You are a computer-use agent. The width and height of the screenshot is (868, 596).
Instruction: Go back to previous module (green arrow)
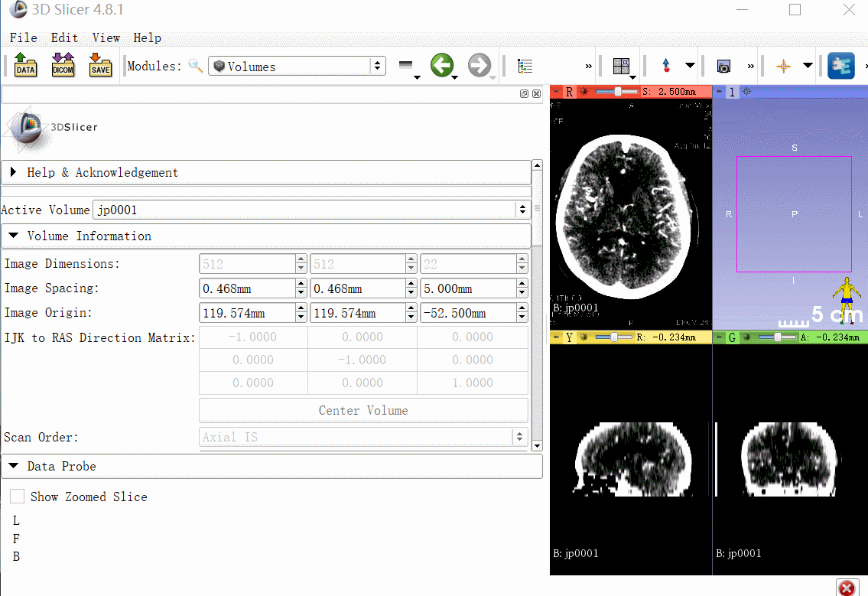[x=442, y=65]
